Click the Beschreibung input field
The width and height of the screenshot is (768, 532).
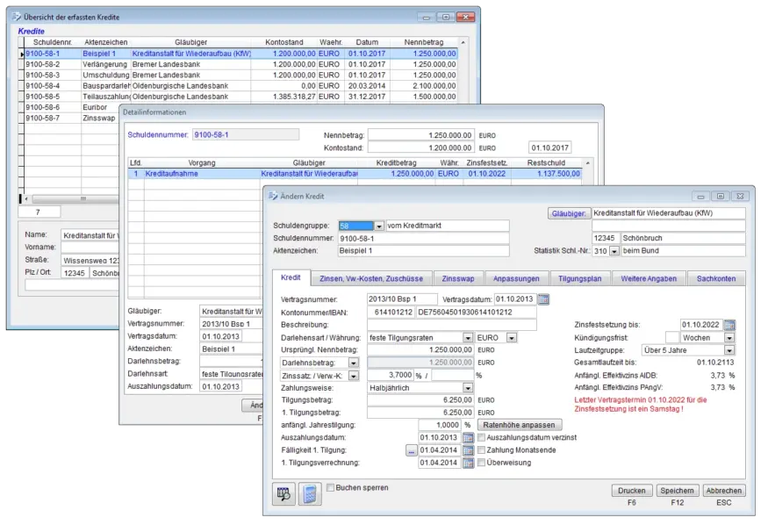(439, 325)
